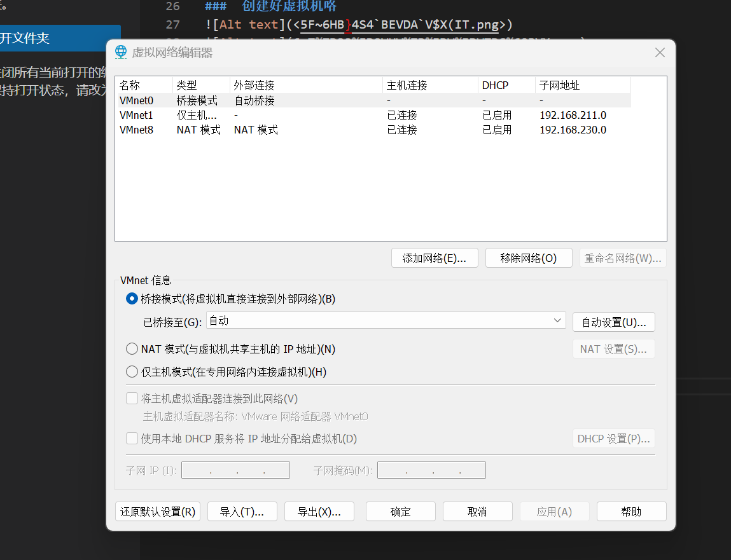
Task: Close the 虚拟网络编辑器 dialog
Action: tap(660, 53)
